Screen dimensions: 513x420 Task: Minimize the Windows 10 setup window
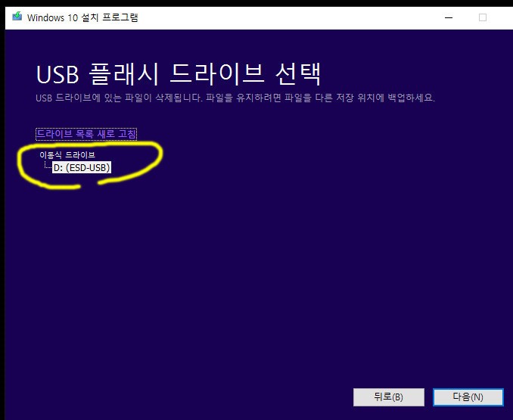(x=449, y=17)
